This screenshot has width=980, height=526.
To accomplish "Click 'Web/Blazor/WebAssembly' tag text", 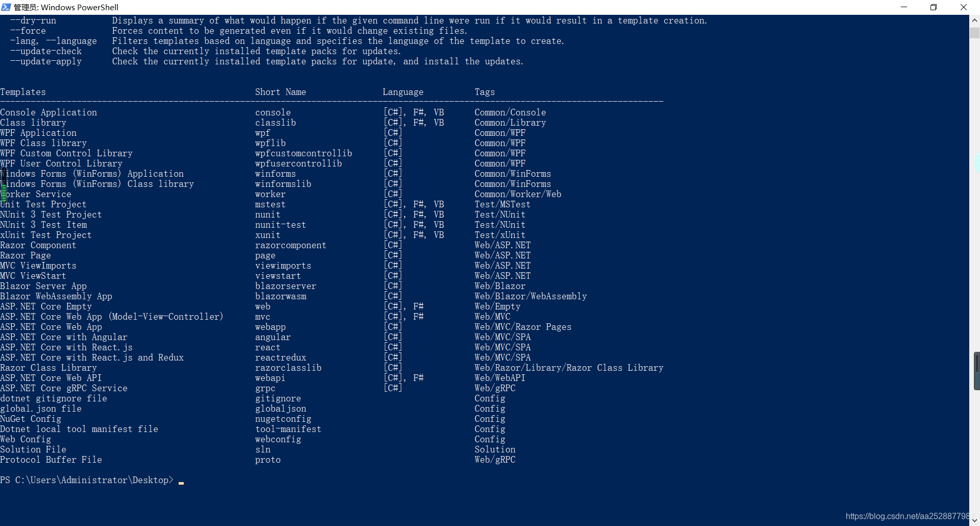I will (x=531, y=296).
